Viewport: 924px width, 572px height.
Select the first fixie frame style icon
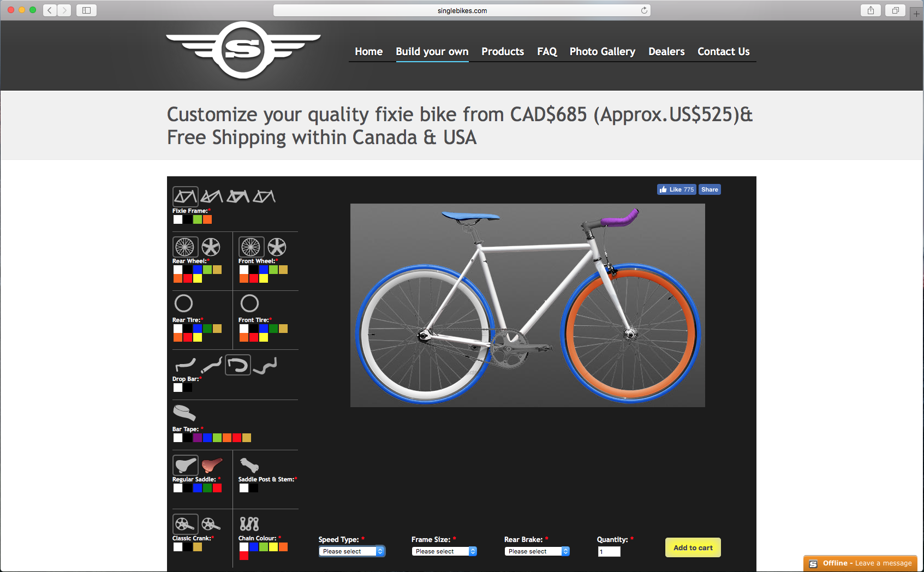(185, 196)
